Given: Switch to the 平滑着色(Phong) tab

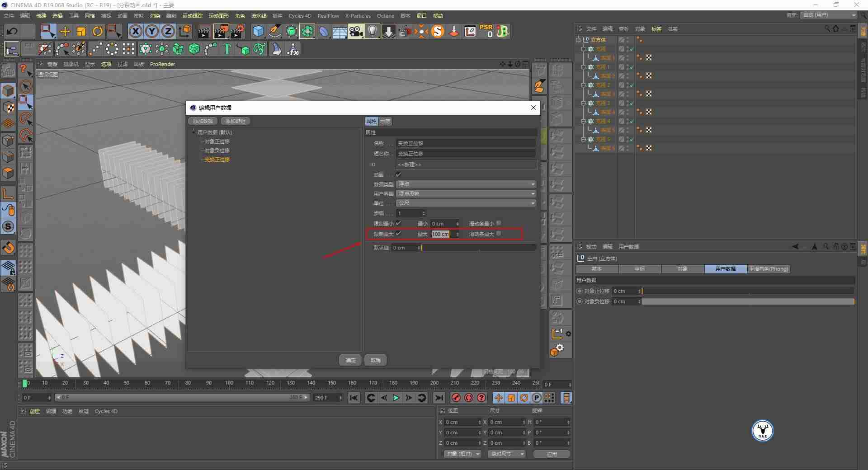Looking at the screenshot, I should coord(769,269).
